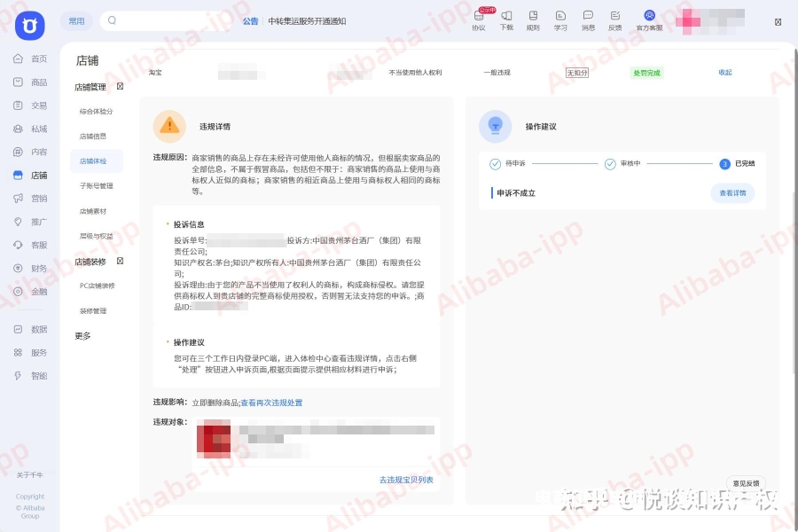Viewport: 798px width, 532px height.
Task: Open 反馈 feedback icon in top bar
Action: [x=614, y=15]
